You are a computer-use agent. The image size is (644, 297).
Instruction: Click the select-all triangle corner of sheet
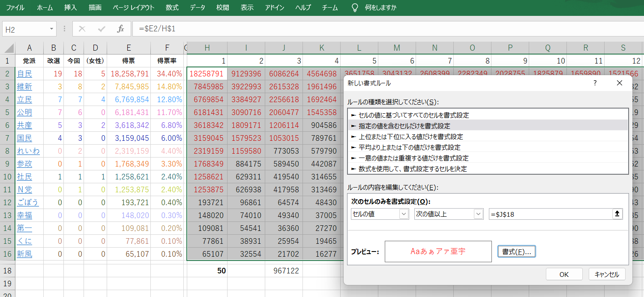coord(9,48)
